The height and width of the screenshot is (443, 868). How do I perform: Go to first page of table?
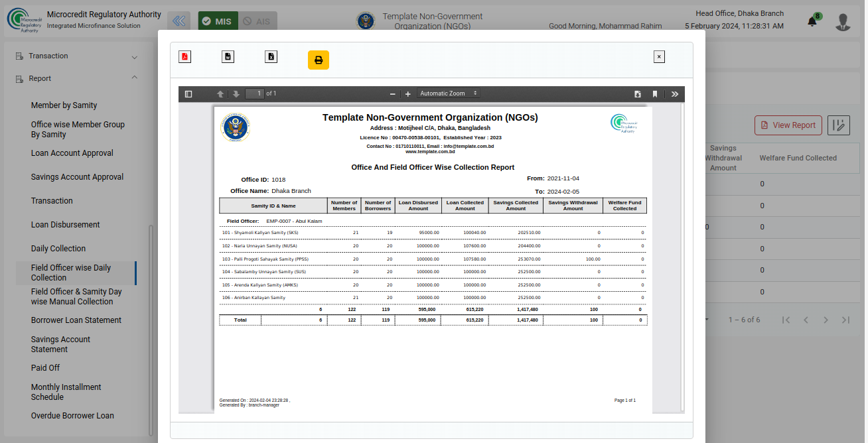tap(786, 320)
